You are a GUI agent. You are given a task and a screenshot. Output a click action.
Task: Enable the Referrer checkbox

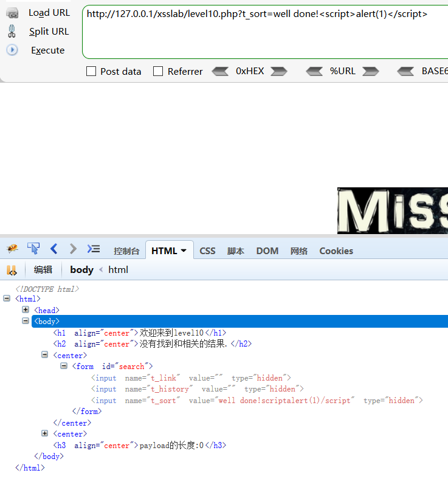point(158,71)
